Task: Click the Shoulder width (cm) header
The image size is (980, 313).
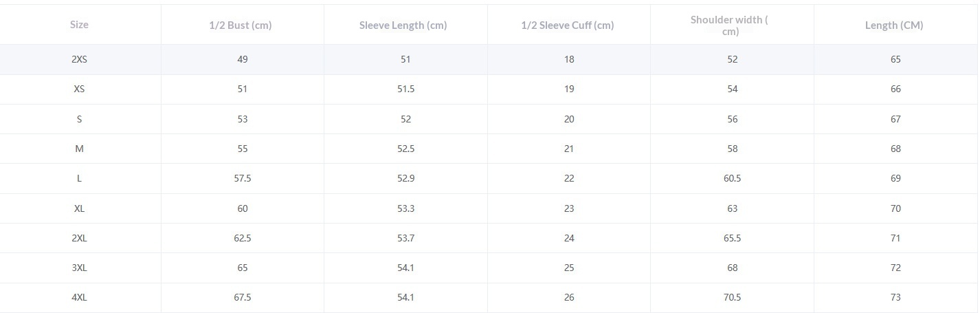Action: click(x=730, y=25)
